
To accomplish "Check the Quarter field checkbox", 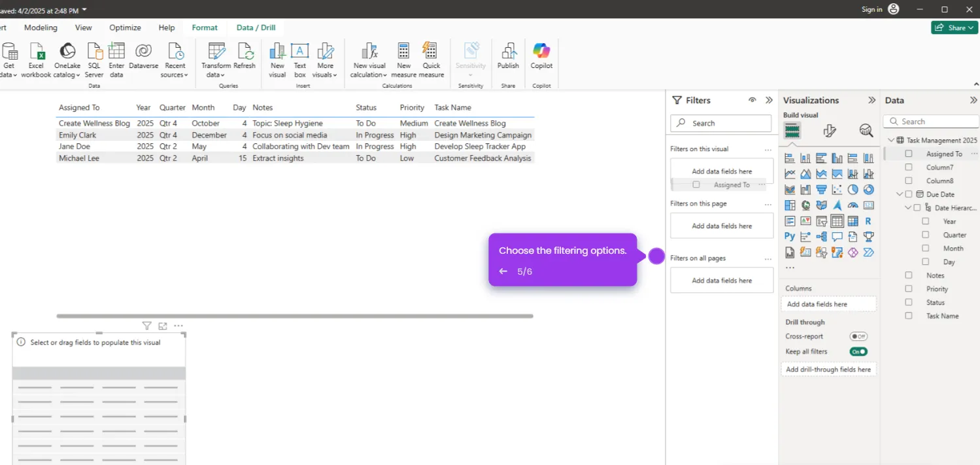I will pyautogui.click(x=925, y=235).
